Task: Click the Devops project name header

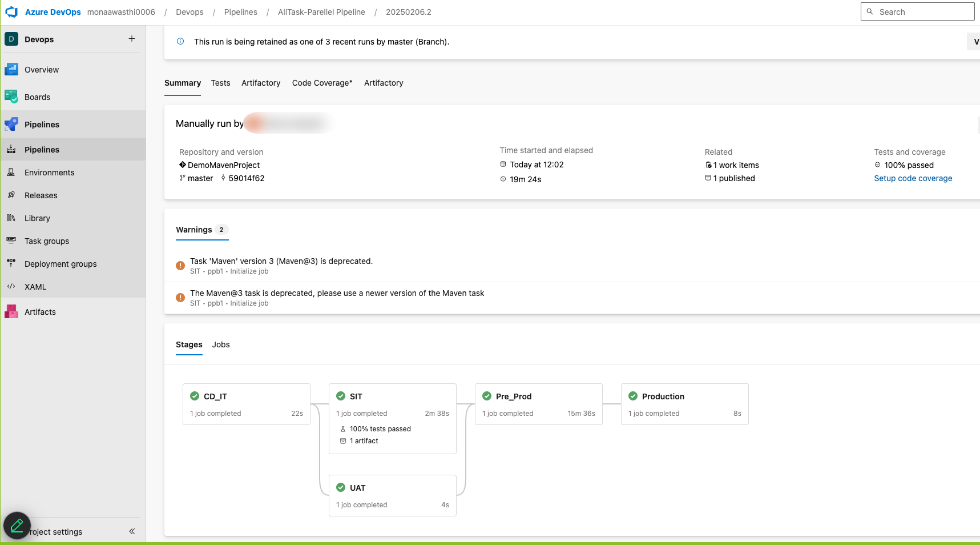Action: tap(39, 39)
